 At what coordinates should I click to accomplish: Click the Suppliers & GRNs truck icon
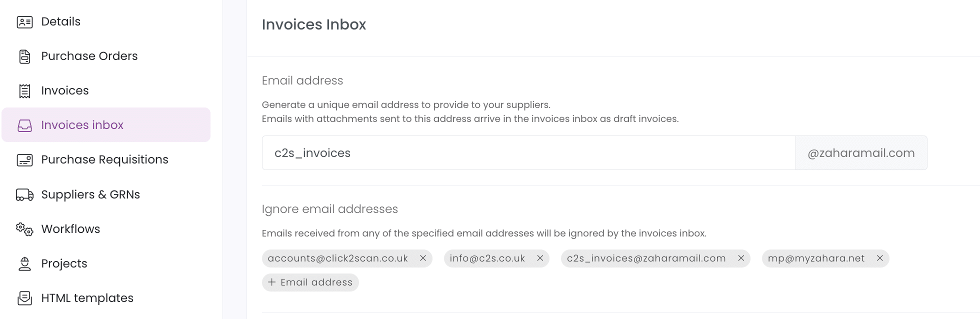tap(24, 194)
